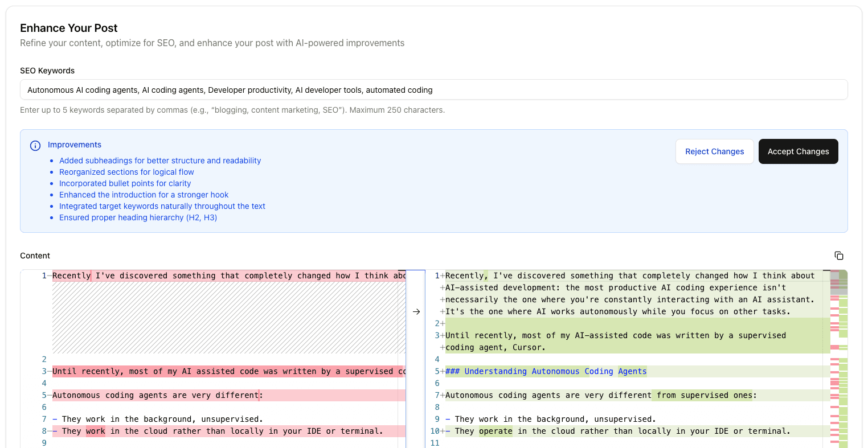Click modified line 'coding agent, Cursor.'
This screenshot has height=448, width=868.
(x=496, y=347)
